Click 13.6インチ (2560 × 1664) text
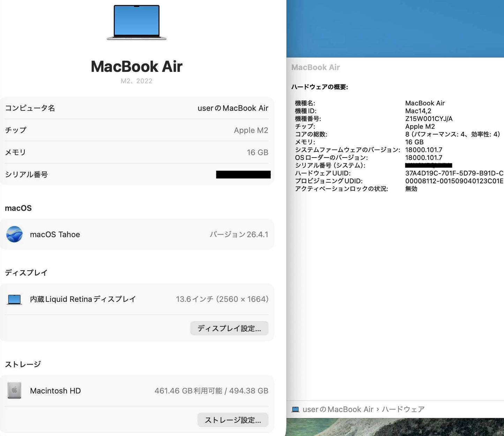The height and width of the screenshot is (436, 504). [222, 299]
